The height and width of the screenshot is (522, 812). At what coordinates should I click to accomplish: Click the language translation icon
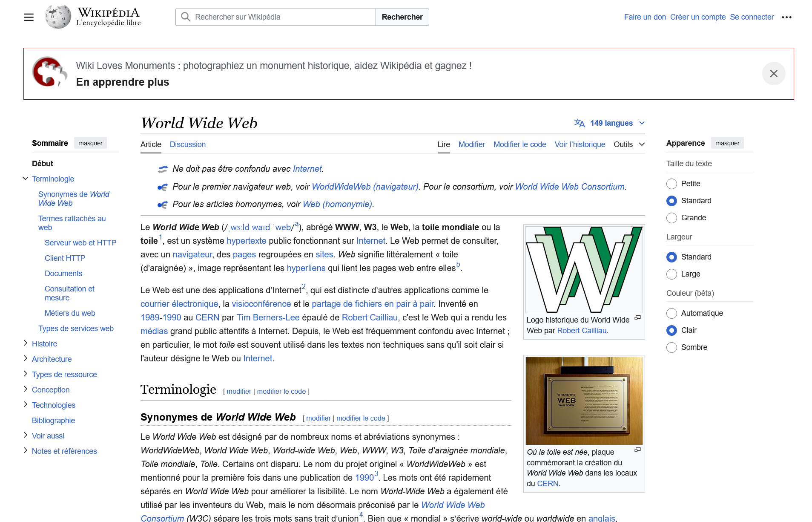pyautogui.click(x=579, y=123)
